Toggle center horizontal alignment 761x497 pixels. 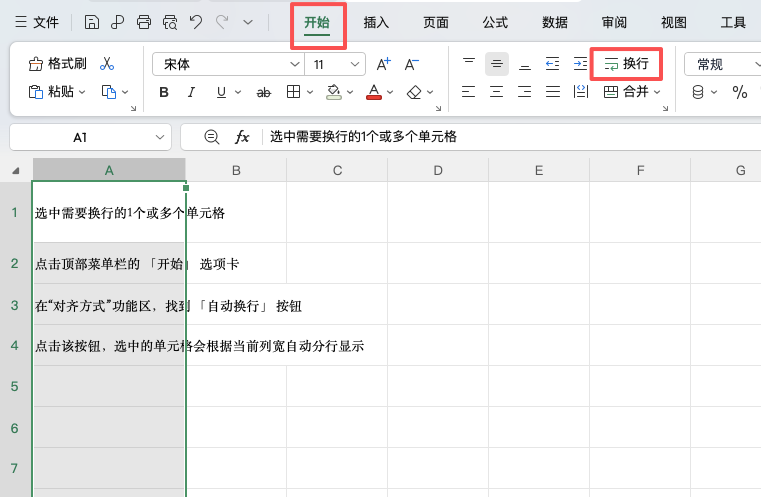496,92
